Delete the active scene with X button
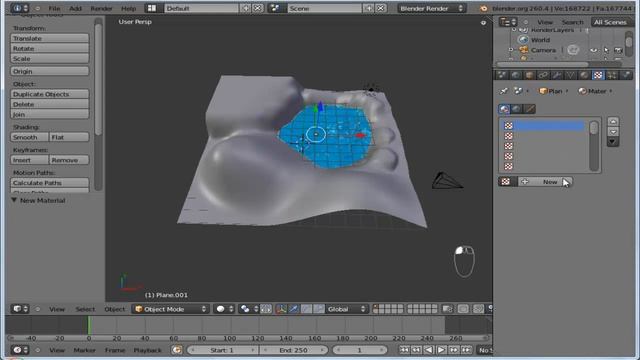 tap(381, 8)
